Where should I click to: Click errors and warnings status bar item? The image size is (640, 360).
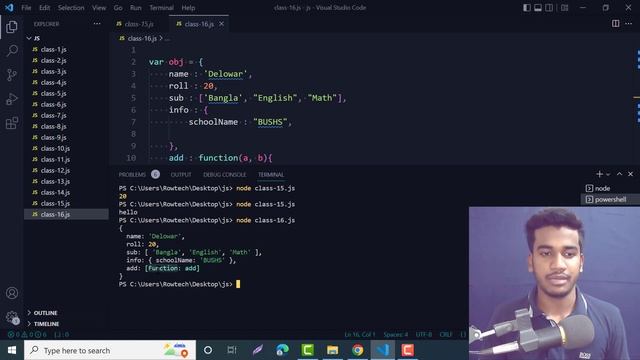[27, 334]
